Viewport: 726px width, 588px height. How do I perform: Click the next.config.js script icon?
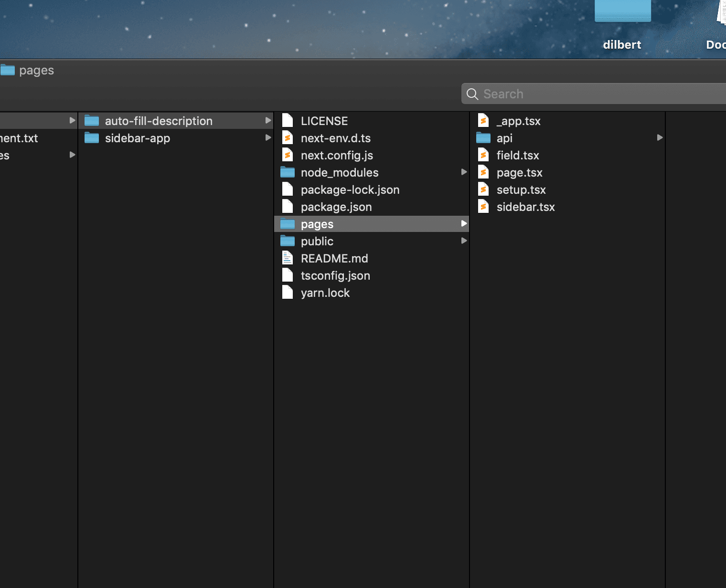287,155
